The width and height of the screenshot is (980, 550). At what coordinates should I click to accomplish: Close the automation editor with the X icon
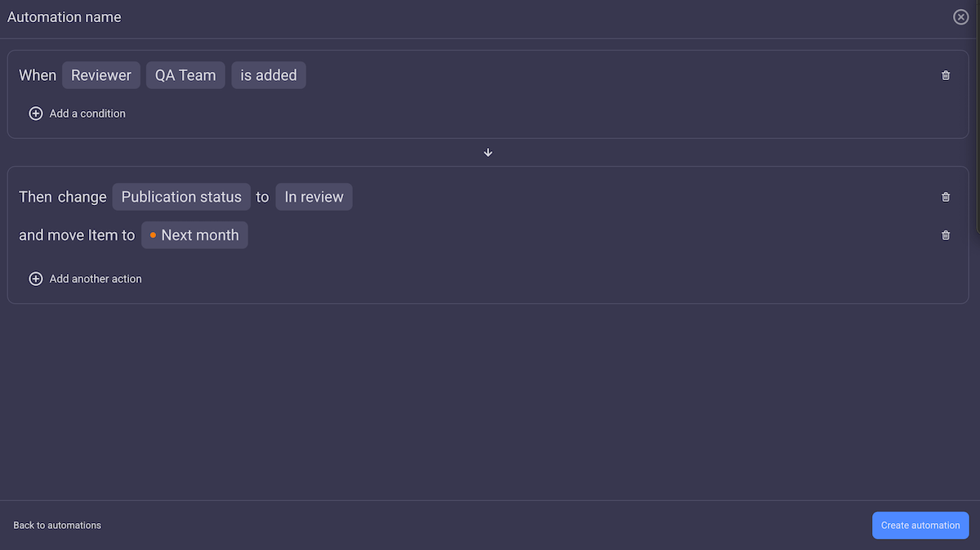960,16
